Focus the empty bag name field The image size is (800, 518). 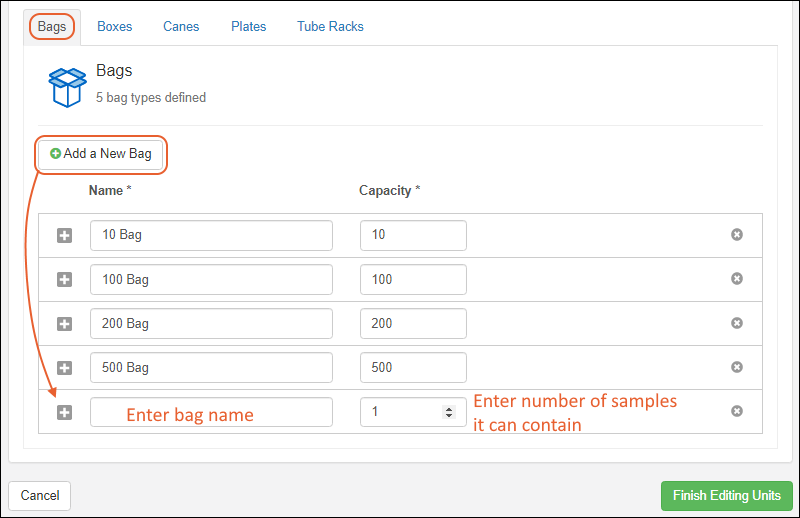211,412
